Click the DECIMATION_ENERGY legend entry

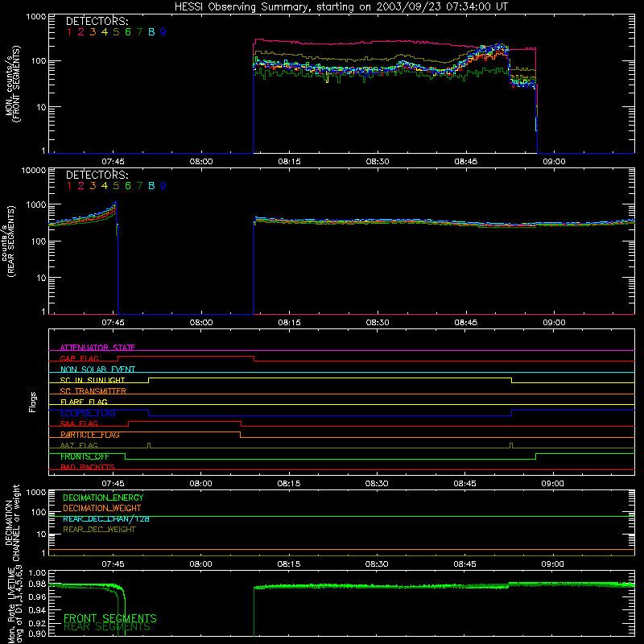click(103, 497)
